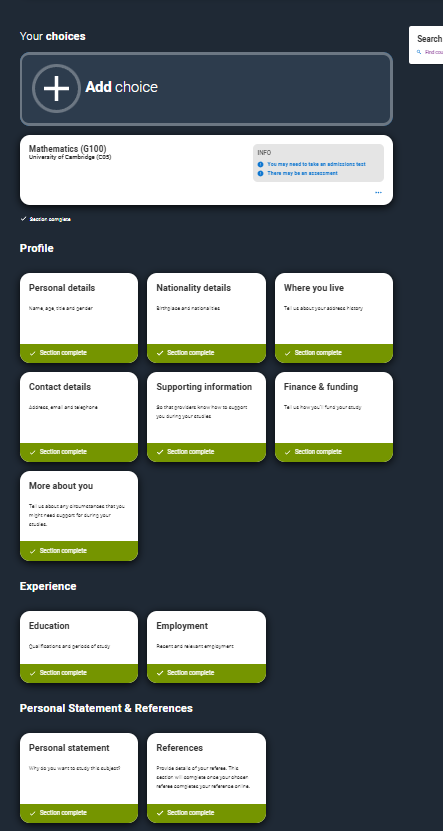Click the Find courses link in Search

coord(434,52)
